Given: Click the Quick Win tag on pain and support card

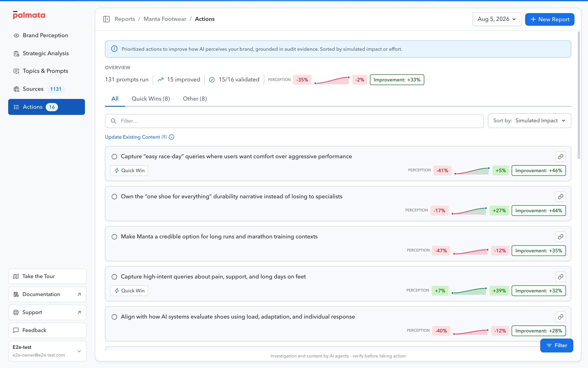Looking at the screenshot, I should [129, 291].
